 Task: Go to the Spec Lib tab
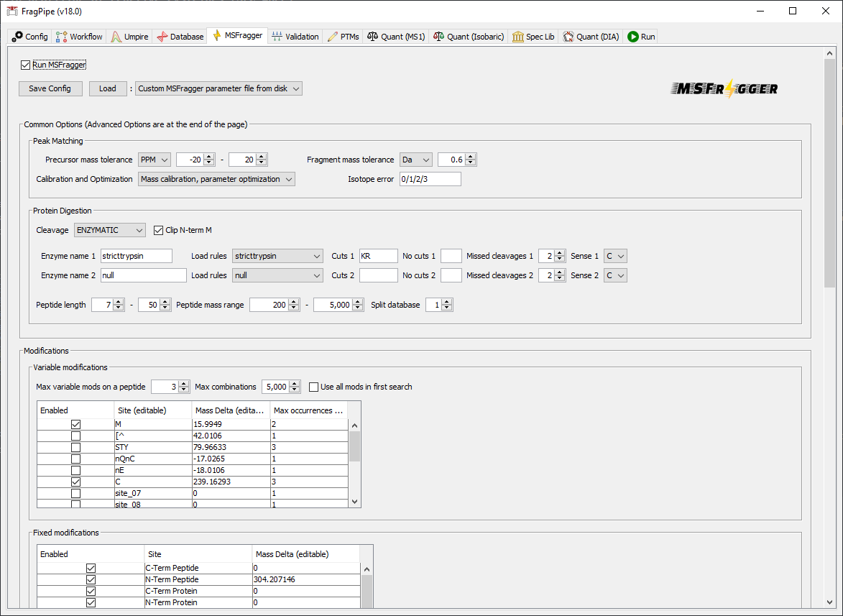(x=533, y=37)
